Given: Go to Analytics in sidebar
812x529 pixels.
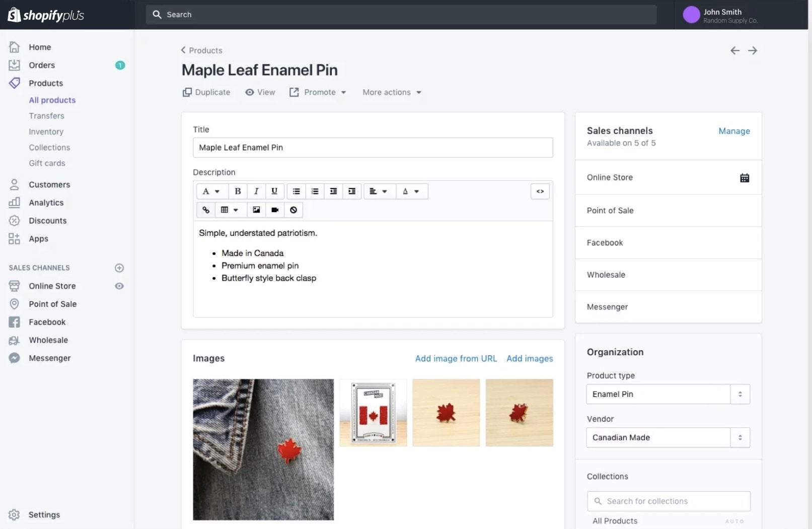Looking at the screenshot, I should (x=46, y=203).
